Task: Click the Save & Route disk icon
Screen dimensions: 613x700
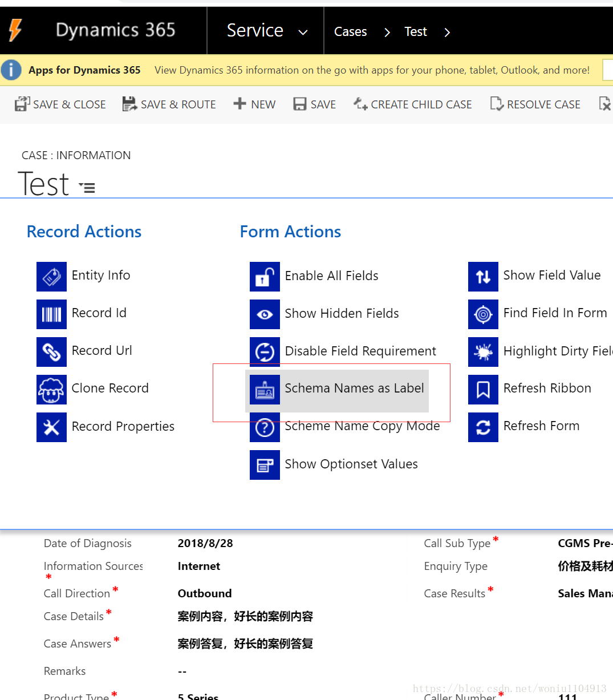Action: point(129,104)
